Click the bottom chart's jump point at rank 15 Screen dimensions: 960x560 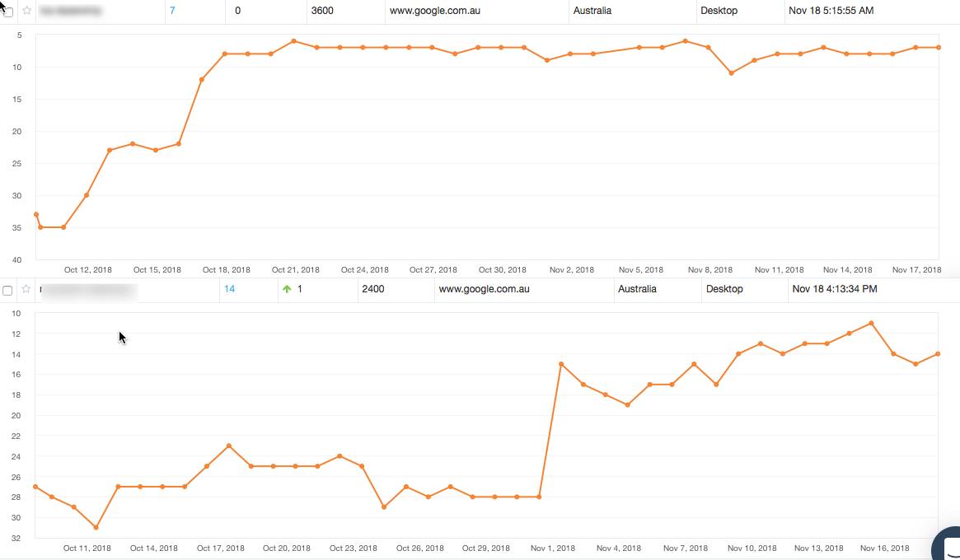click(561, 364)
